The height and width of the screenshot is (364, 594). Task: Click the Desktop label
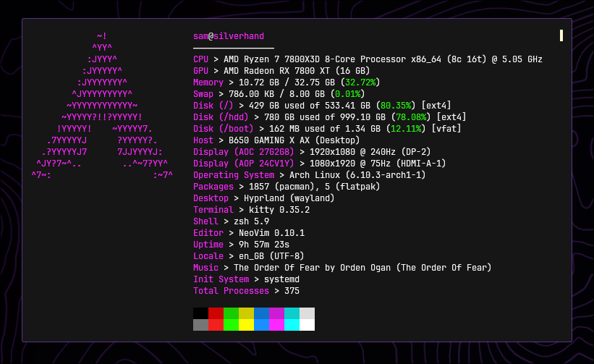pyautogui.click(x=211, y=198)
